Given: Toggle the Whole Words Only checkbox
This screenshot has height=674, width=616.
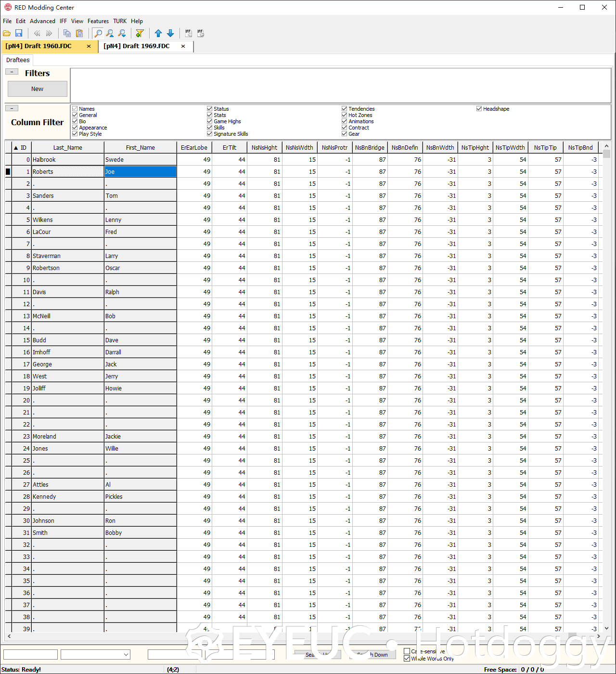Looking at the screenshot, I should [x=407, y=659].
